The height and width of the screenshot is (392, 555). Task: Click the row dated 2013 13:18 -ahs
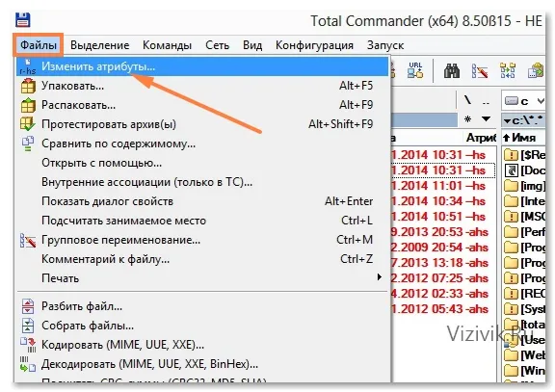(x=443, y=263)
